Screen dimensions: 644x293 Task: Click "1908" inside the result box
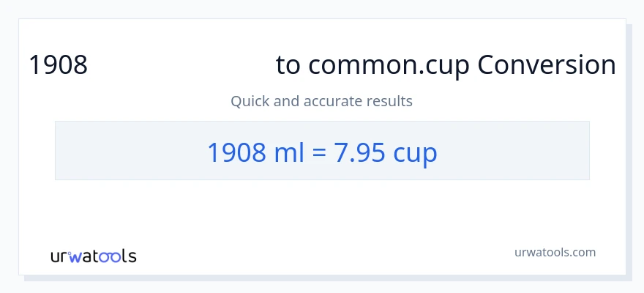pos(234,152)
